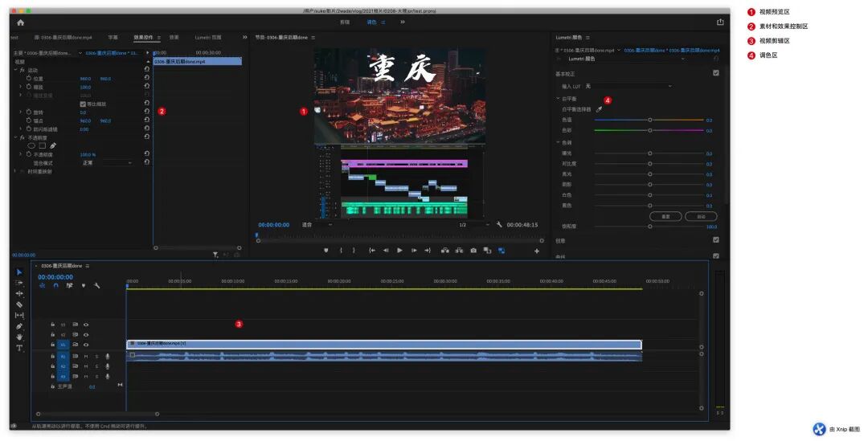This screenshot has width=868, height=441.
Task: Open the effect controls filter icon
Action: [x=215, y=255]
